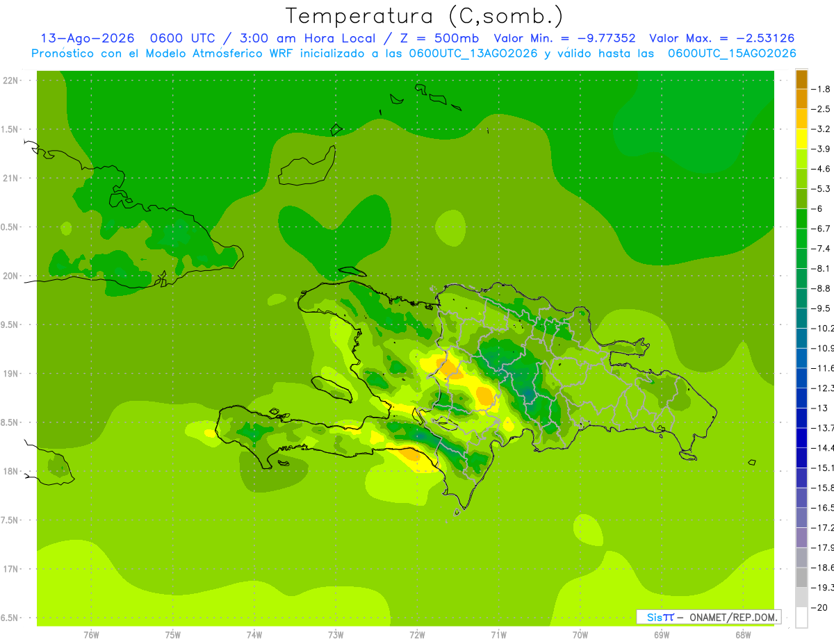This screenshot has height=644, width=834.
Task: Click the title 'Temperatura (C,somb.)'
Action: point(425,15)
